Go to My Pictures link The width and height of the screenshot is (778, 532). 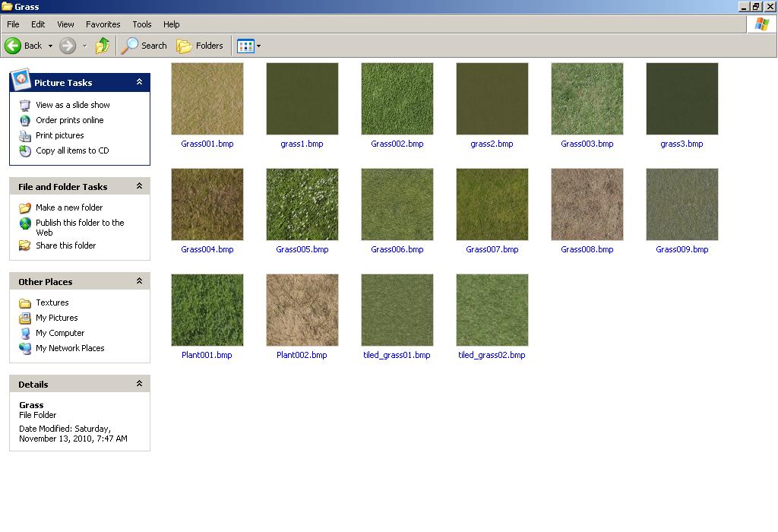coord(56,318)
